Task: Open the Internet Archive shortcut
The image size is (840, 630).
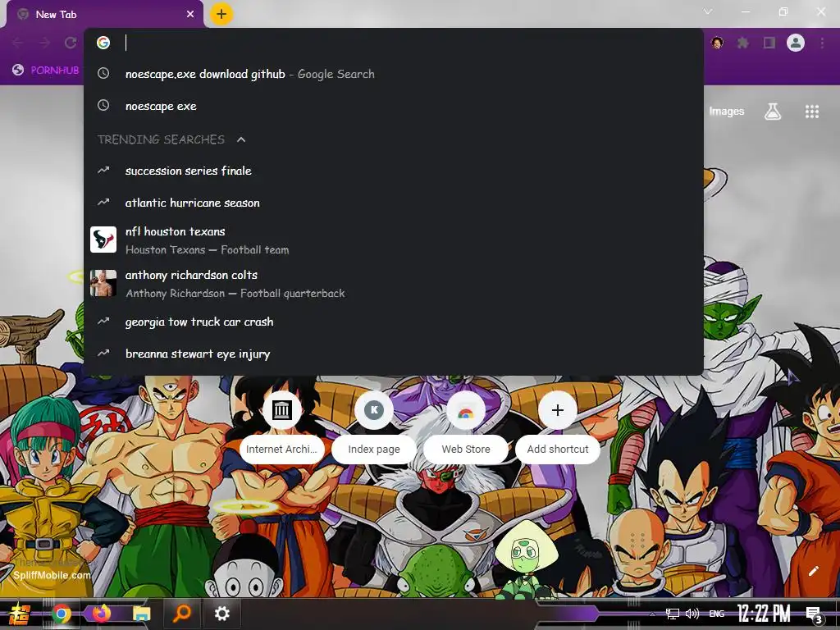Action: pyautogui.click(x=282, y=426)
